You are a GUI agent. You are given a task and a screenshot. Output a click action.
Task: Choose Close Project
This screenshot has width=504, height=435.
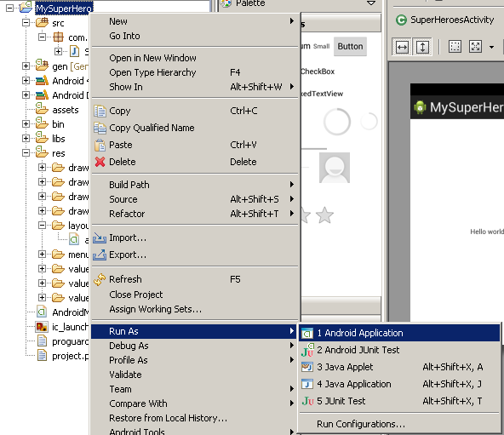(195, 295)
